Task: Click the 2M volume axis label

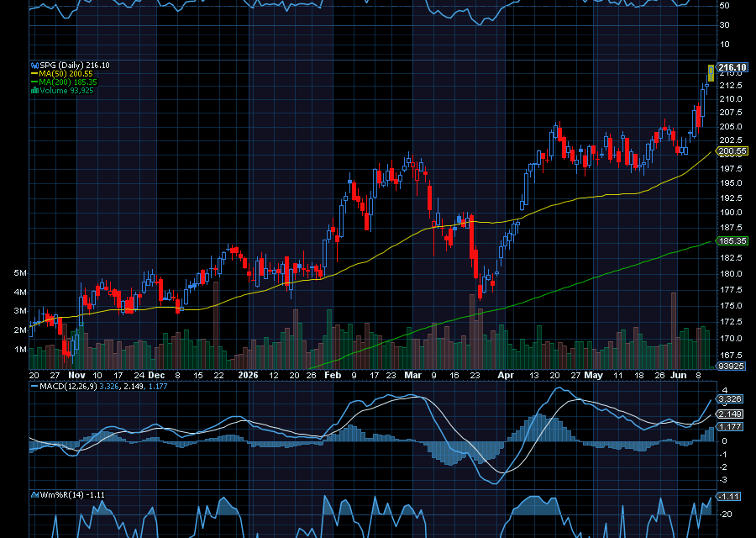Action: point(20,330)
